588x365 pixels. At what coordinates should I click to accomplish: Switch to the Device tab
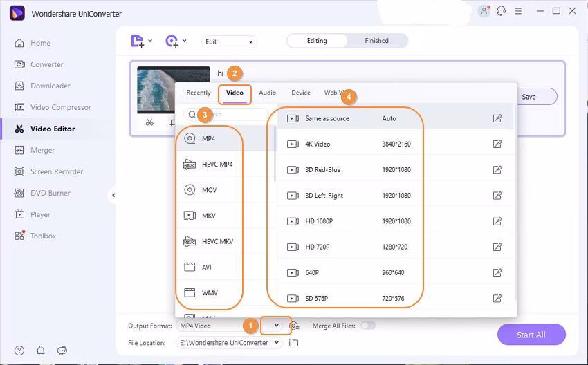(301, 93)
